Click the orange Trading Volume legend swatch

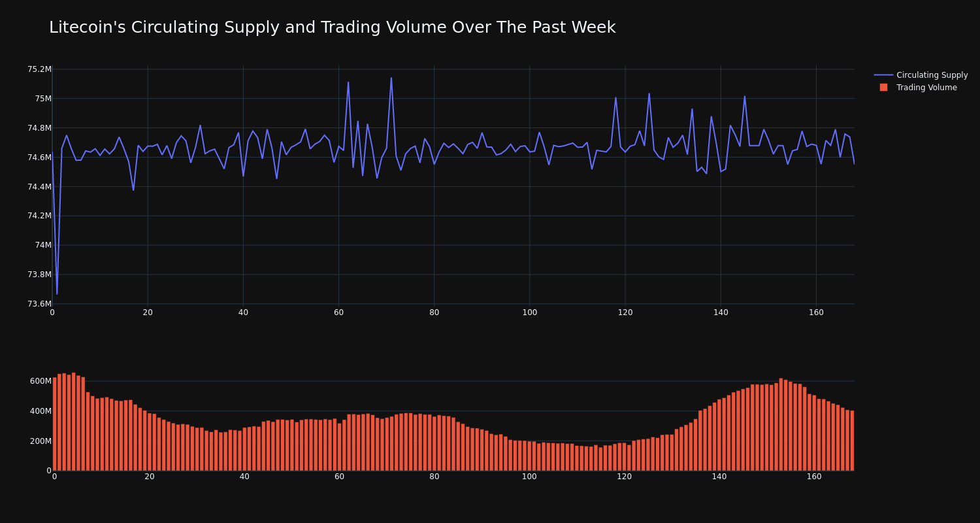pos(883,88)
